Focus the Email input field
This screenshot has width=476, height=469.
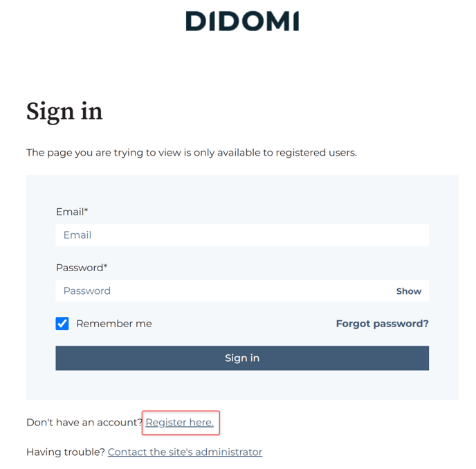click(x=242, y=235)
